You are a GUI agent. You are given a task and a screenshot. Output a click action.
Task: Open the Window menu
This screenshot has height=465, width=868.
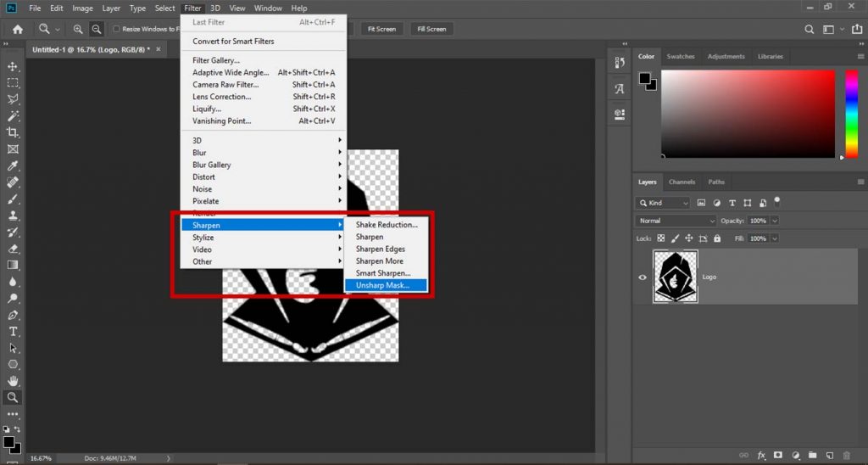(x=268, y=8)
